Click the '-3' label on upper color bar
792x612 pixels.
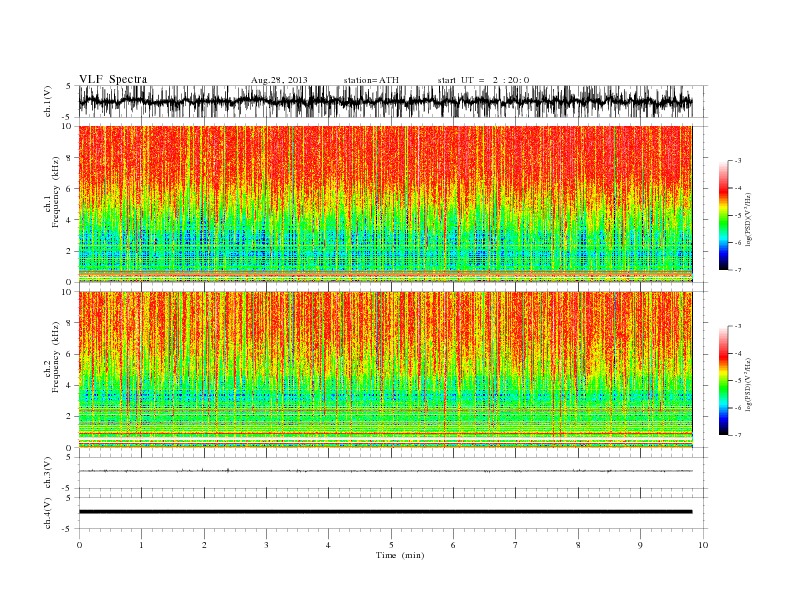[738, 161]
